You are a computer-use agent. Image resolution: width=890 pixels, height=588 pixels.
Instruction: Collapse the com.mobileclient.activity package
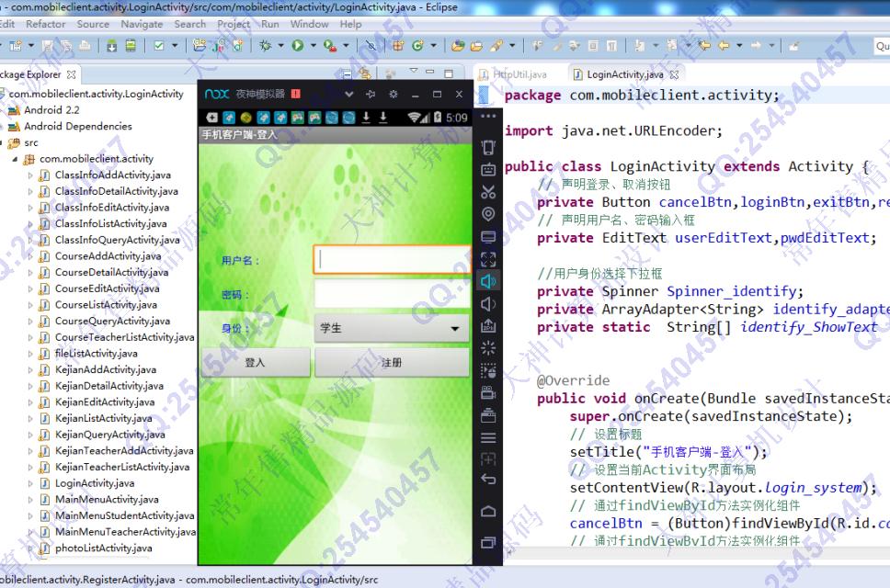[x=15, y=159]
